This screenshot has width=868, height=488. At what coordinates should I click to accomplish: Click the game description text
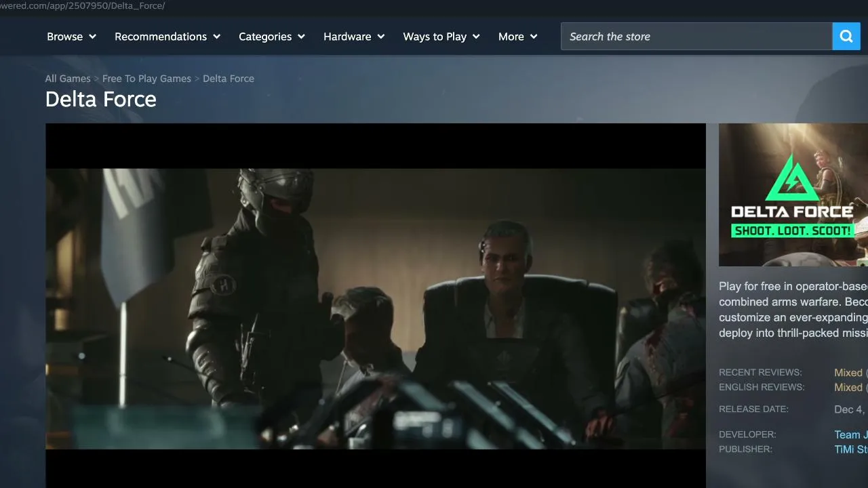pyautogui.click(x=793, y=310)
